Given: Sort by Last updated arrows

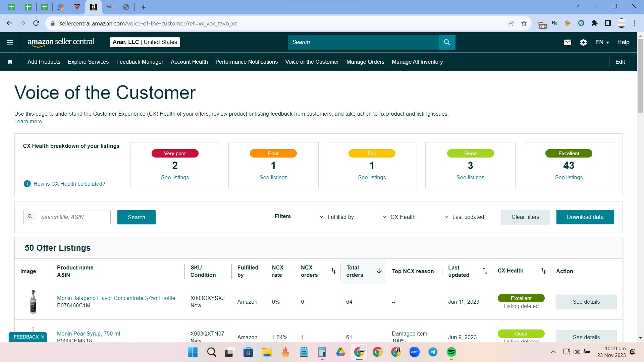Looking at the screenshot, I should pos(485,271).
